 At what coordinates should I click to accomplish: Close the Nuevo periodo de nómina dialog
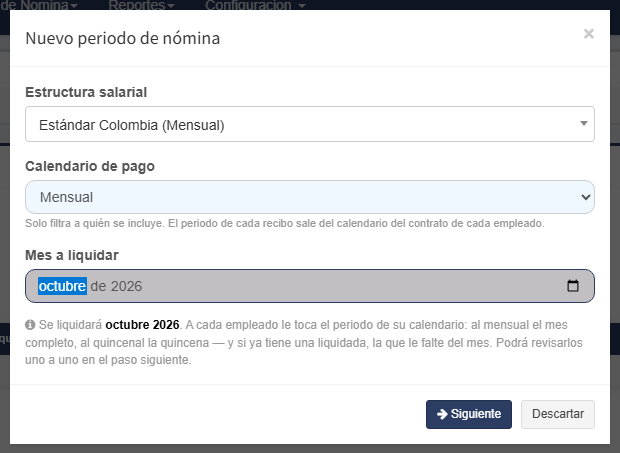point(588,34)
